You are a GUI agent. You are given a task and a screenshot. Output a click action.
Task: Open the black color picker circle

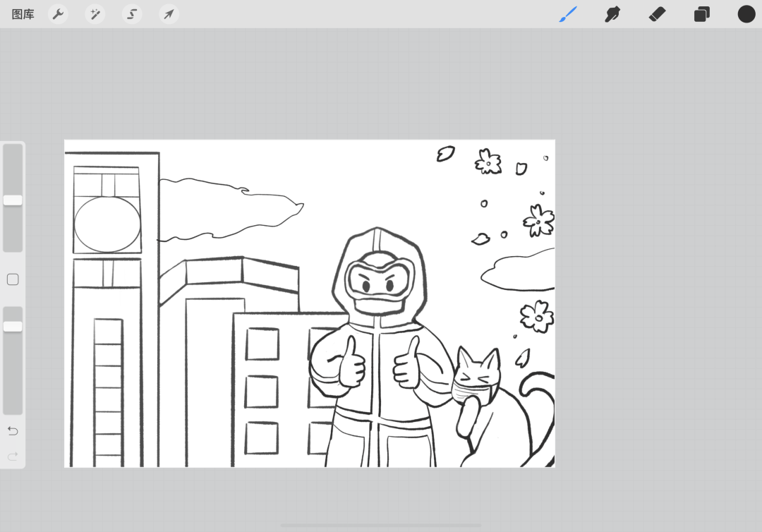[x=746, y=14]
